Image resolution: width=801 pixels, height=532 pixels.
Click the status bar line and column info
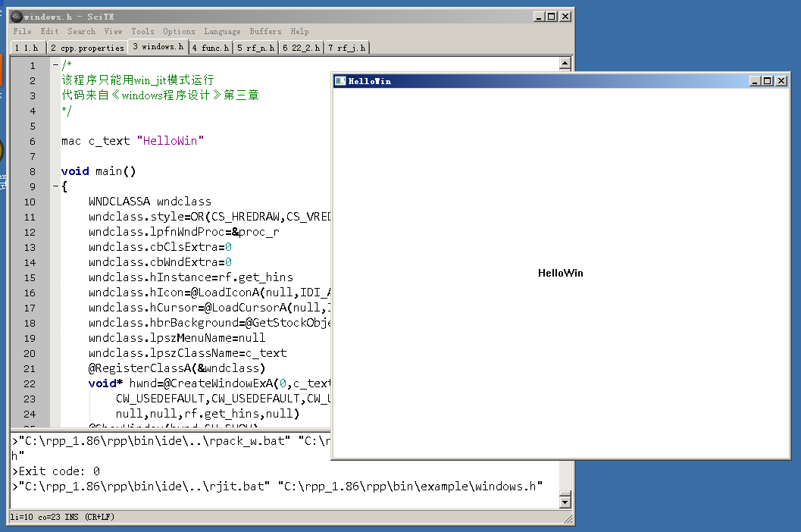[62, 517]
